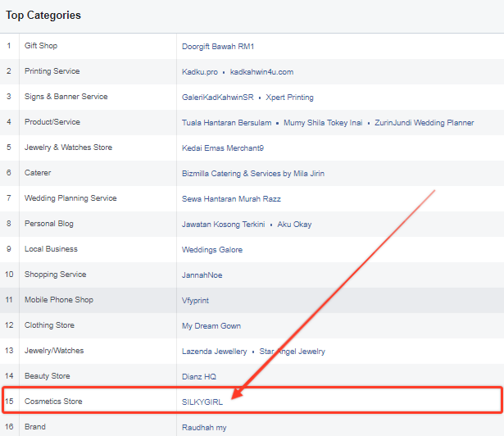The height and width of the screenshot is (436, 504).
Task: Open the Sewa Hantaran Murah Razz link
Action: 231,198
